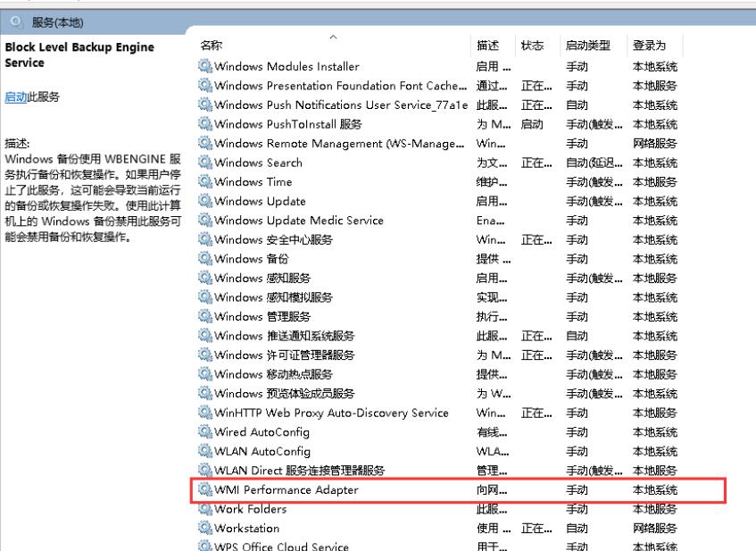The width and height of the screenshot is (756, 551).
Task: Click gear icon of Windows 预览体验成员服务
Action: 205,393
